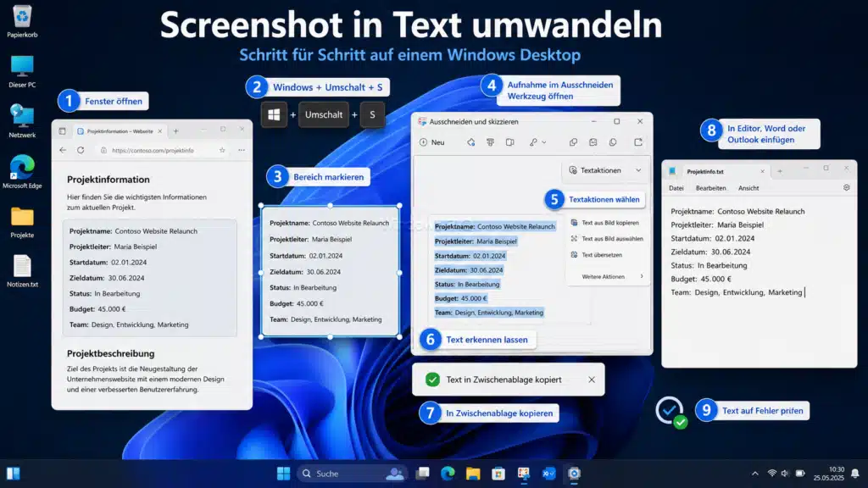868x488 pixels.
Task: Select the shape tool icon beside Neu
Action: click(x=471, y=142)
